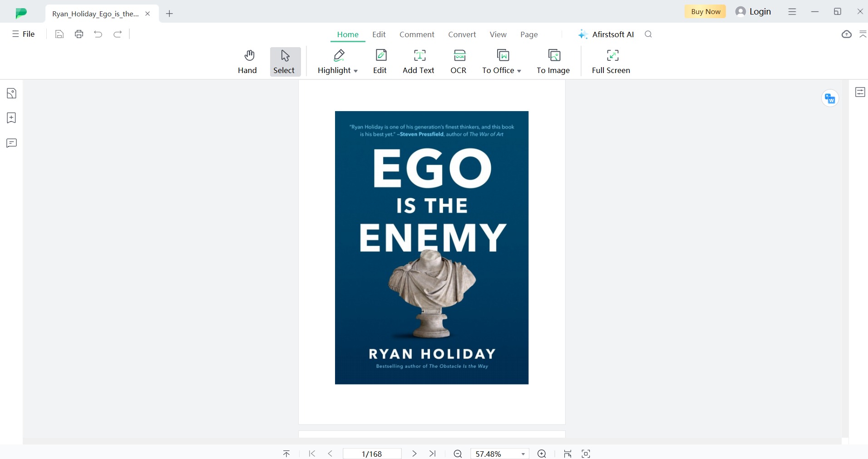This screenshot has width=868, height=459.
Task: Go to the first page
Action: coord(312,454)
